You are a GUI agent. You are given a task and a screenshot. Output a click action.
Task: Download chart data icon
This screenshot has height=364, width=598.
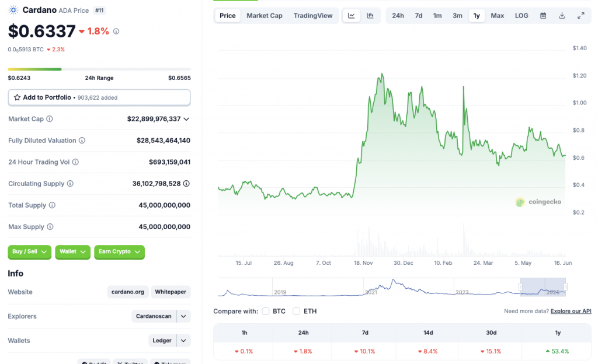tap(562, 16)
